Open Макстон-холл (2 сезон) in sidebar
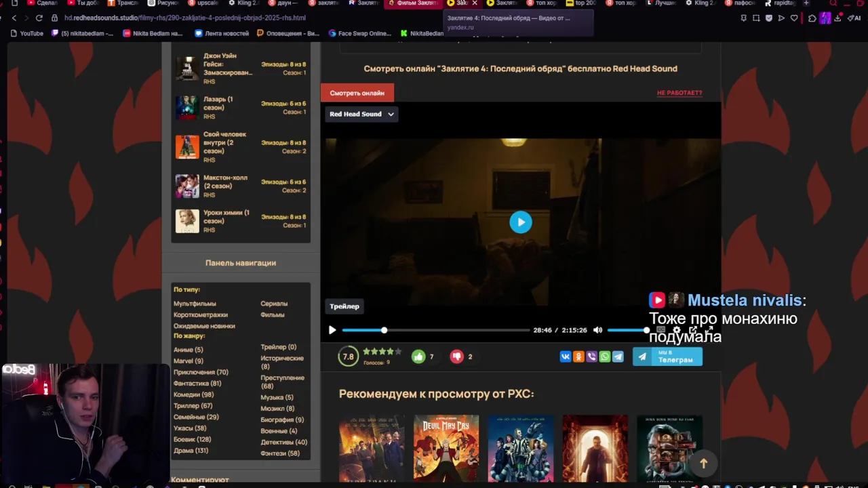 pyautogui.click(x=241, y=186)
